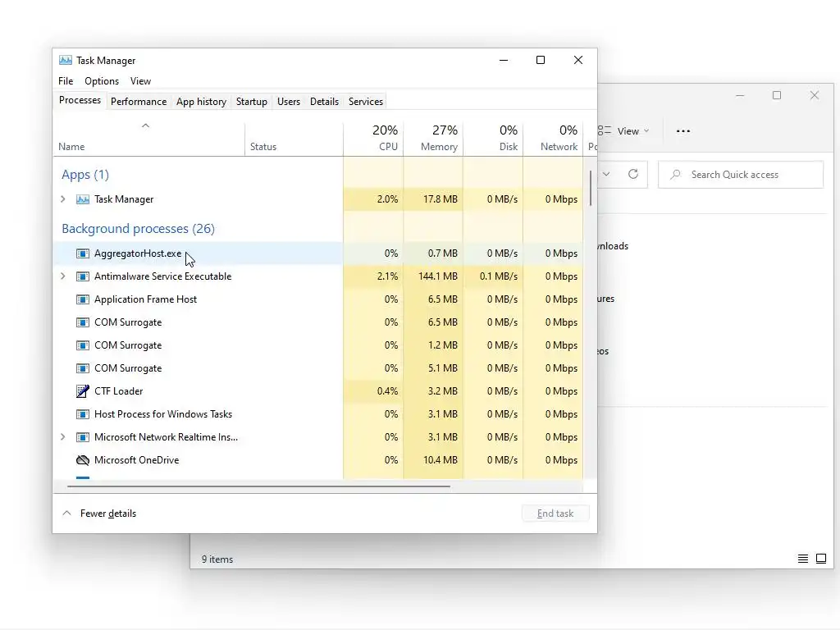This screenshot has width=840, height=630.
Task: Click the Antimalware Service Executable icon
Action: [x=83, y=276]
